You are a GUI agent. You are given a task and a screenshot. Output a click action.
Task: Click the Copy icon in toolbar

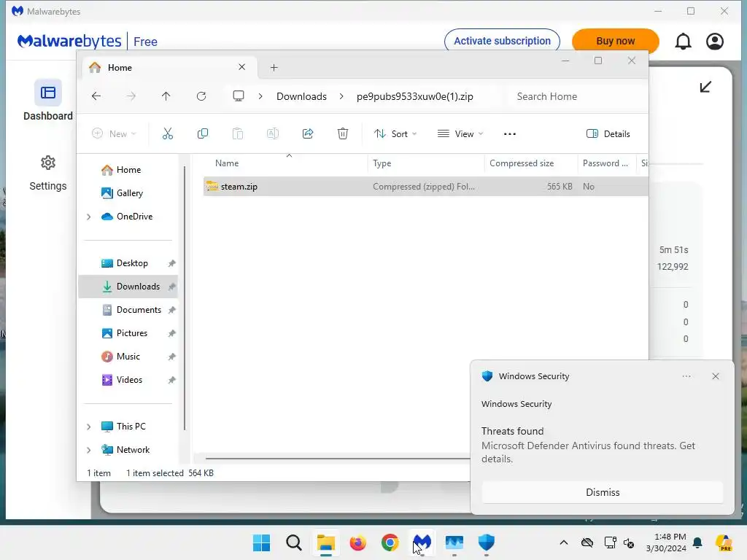point(203,134)
